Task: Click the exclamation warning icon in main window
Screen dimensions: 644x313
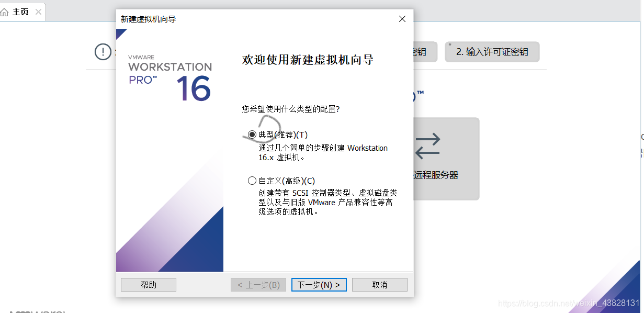Action: [x=103, y=52]
